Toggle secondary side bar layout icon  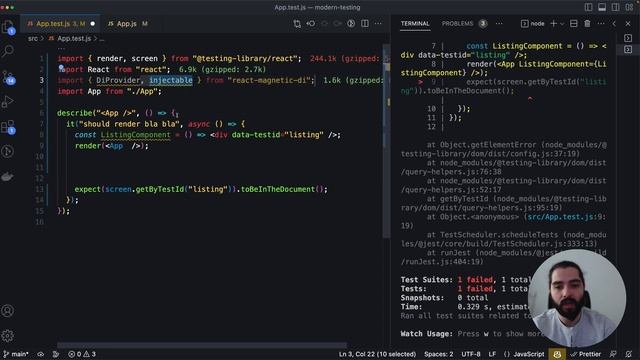pos(615,7)
